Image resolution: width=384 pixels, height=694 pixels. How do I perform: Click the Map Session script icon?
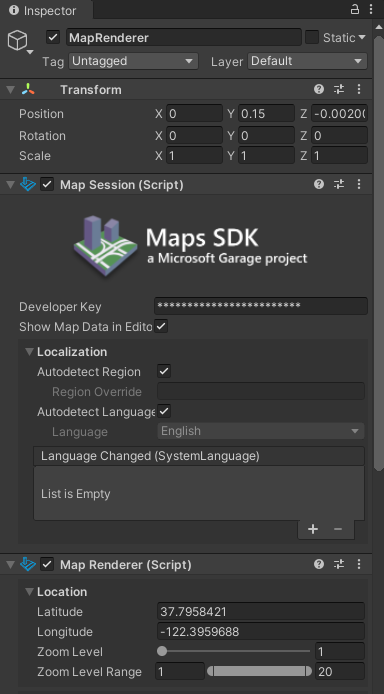[x=28, y=184]
